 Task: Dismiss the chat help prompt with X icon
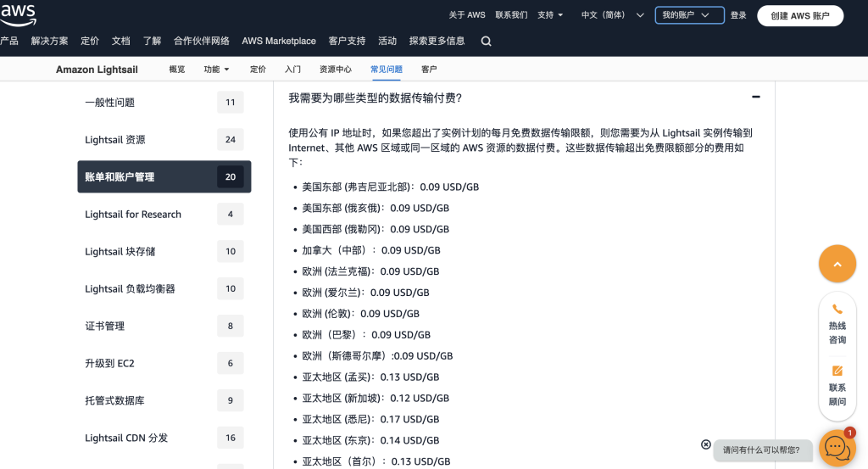(706, 444)
